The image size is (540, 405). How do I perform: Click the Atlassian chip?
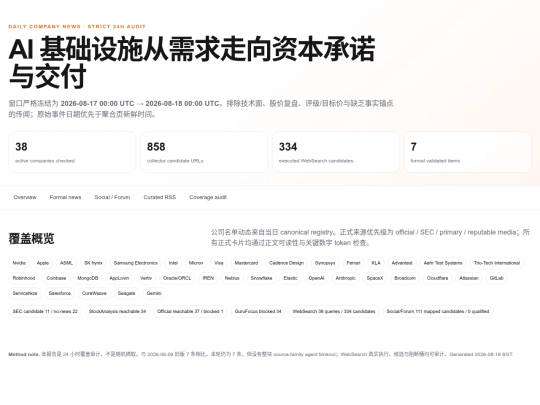pyautogui.click(x=469, y=278)
